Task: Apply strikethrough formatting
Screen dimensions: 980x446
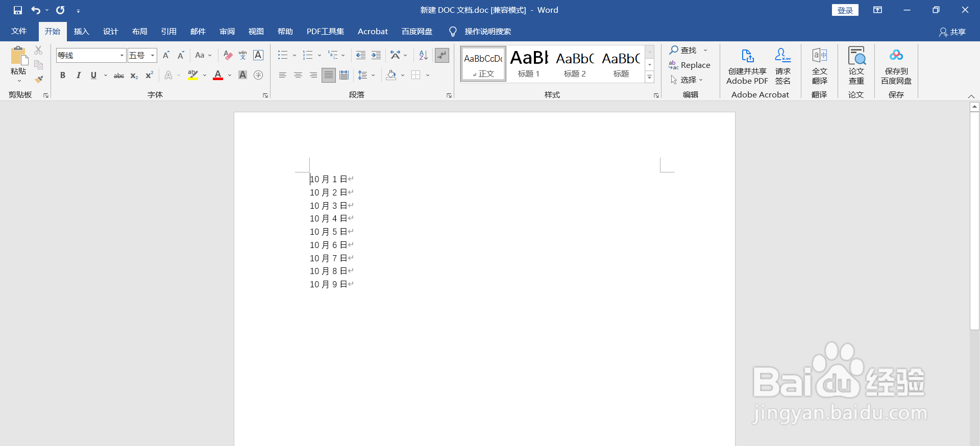Action: point(119,76)
